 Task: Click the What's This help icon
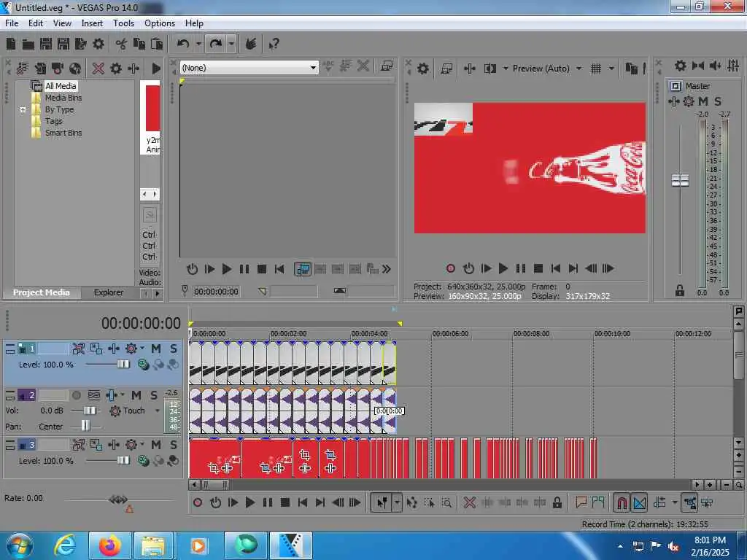coord(274,44)
